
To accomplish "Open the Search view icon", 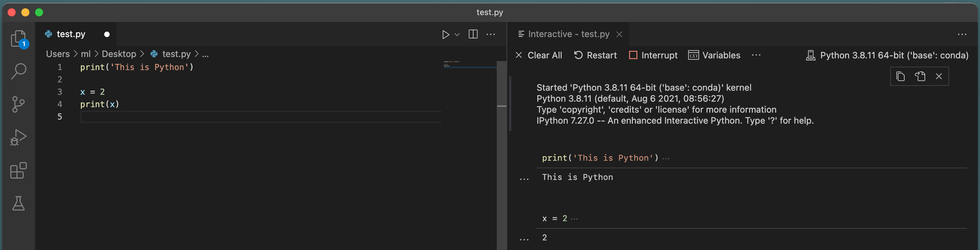I will tap(18, 71).
